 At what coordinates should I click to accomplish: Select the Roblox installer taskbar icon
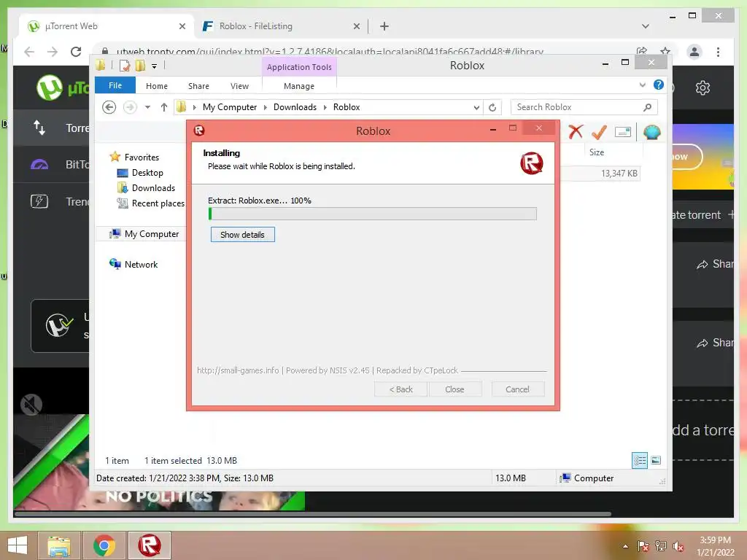coord(149,545)
